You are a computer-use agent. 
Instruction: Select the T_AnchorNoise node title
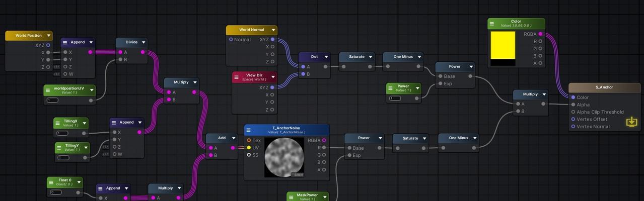287,128
